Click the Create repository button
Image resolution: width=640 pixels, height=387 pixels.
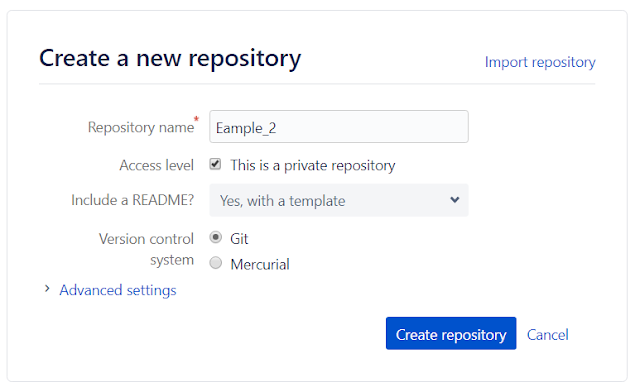coord(451,333)
